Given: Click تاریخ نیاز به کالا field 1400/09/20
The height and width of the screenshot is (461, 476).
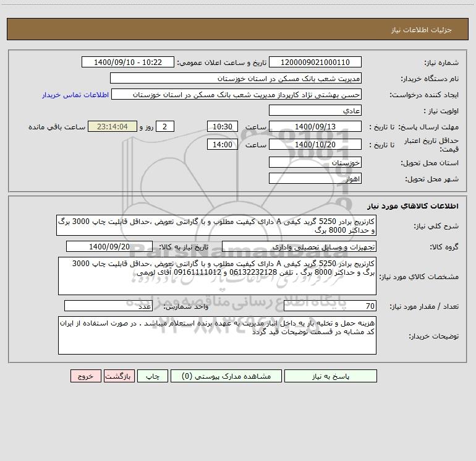Looking at the screenshot, I should tap(109, 246).
